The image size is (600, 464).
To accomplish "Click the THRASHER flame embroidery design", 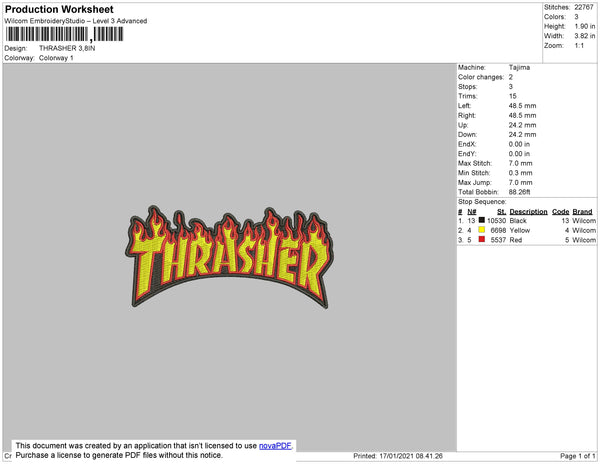I will tap(229, 257).
